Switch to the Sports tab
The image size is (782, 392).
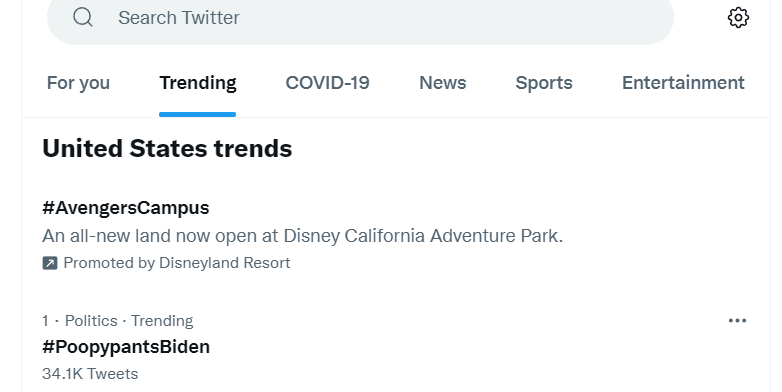[x=544, y=83]
